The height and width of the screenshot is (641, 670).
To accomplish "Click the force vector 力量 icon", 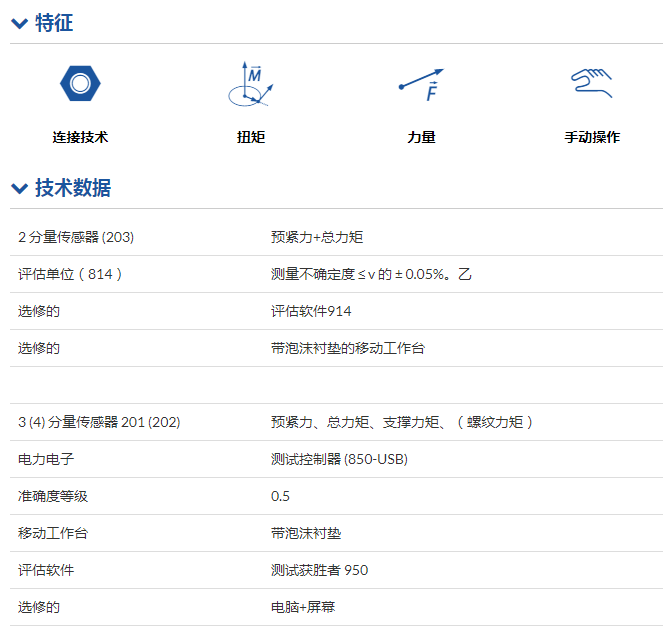I will tap(421, 84).
